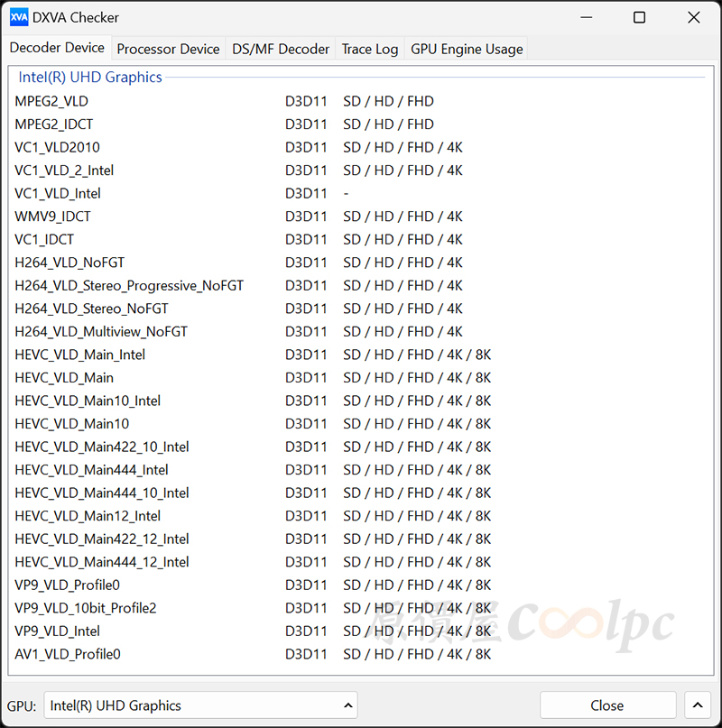
Task: Click the Intel(R) UHD Graphics group header
Action: pyautogui.click(x=90, y=77)
